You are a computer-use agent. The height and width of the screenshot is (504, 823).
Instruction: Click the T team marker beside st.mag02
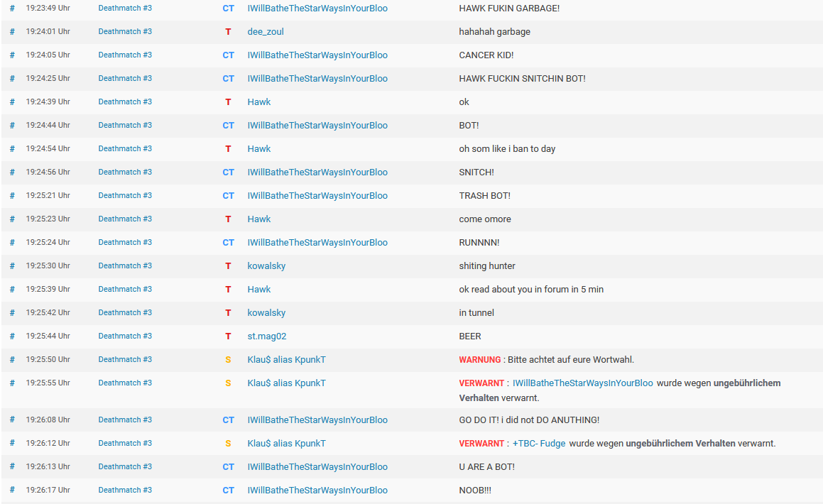coord(228,336)
